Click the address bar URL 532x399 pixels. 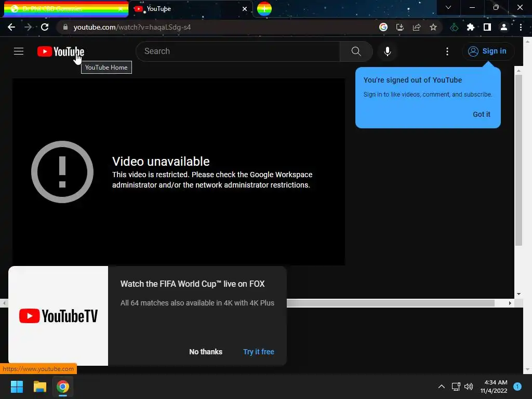(132, 27)
